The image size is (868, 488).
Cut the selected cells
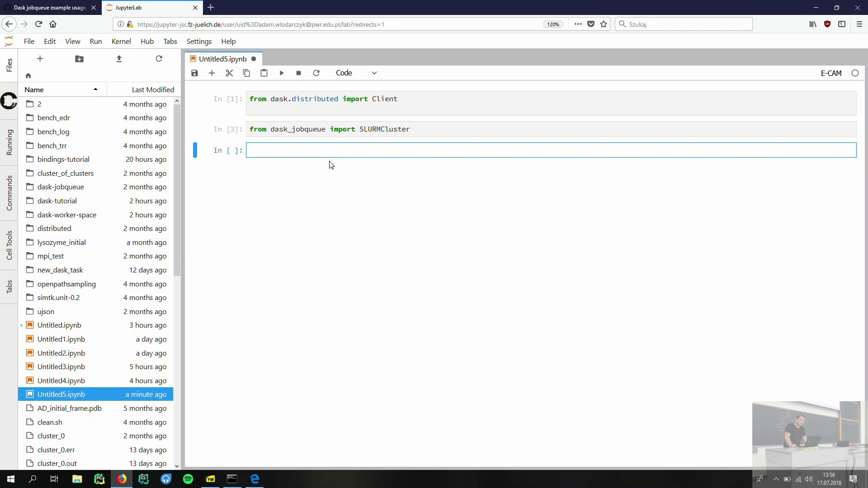(229, 73)
